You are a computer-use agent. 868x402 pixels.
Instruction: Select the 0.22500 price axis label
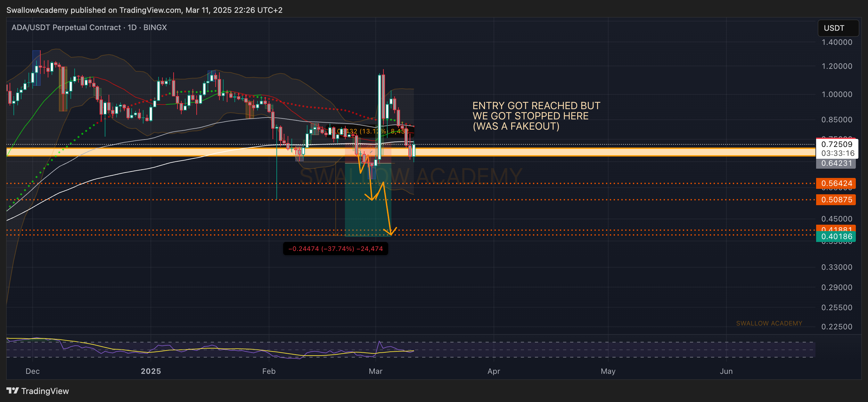[x=837, y=326]
